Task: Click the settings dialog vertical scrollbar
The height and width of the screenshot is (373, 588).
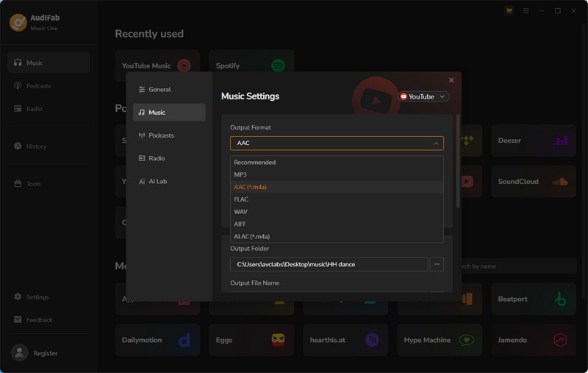Action: click(x=457, y=161)
